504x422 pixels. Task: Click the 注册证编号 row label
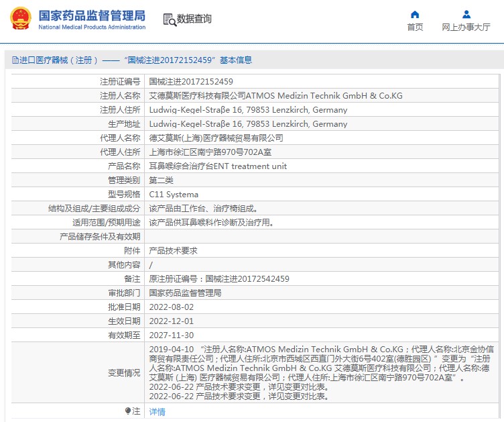(120, 82)
